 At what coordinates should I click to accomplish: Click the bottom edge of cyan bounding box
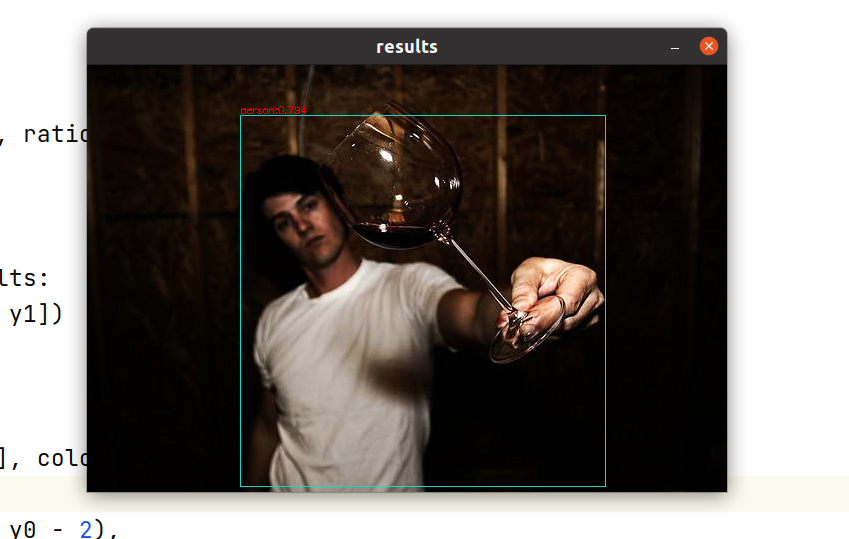click(420, 486)
